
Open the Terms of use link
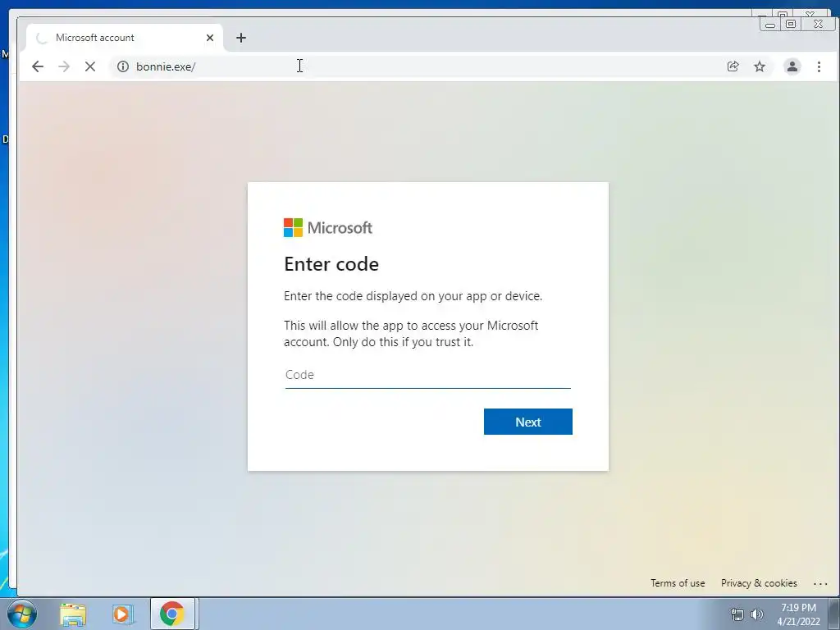point(678,583)
